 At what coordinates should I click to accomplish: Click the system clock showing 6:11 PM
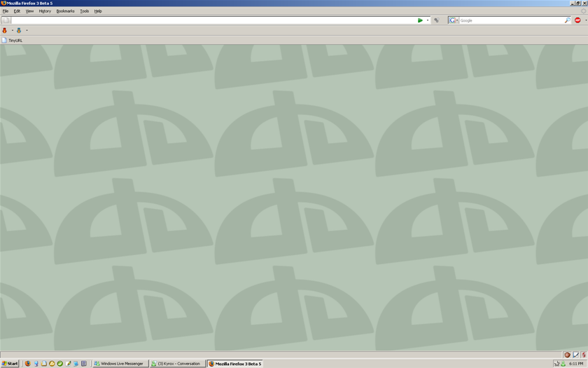coord(576,364)
